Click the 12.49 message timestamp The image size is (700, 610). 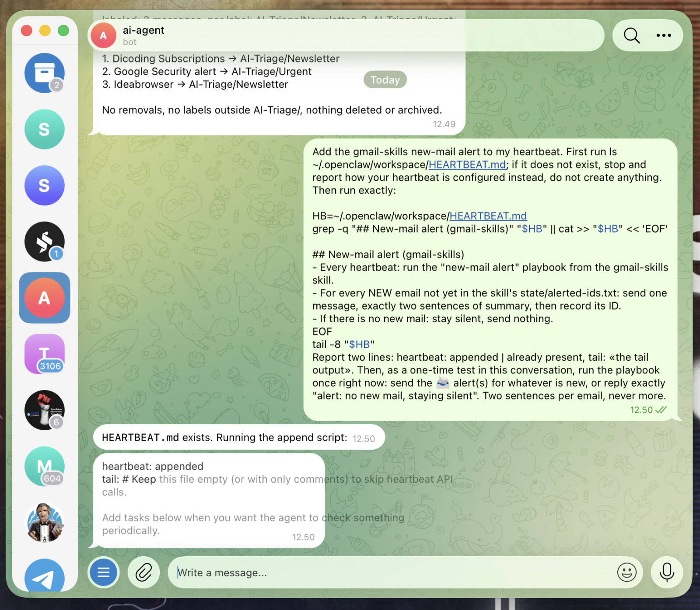[x=444, y=124]
